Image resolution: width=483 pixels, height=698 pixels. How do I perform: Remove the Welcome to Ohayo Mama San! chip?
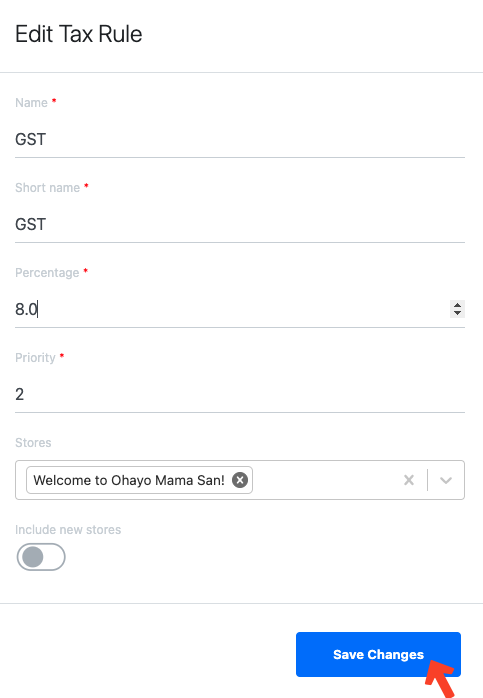(x=240, y=480)
